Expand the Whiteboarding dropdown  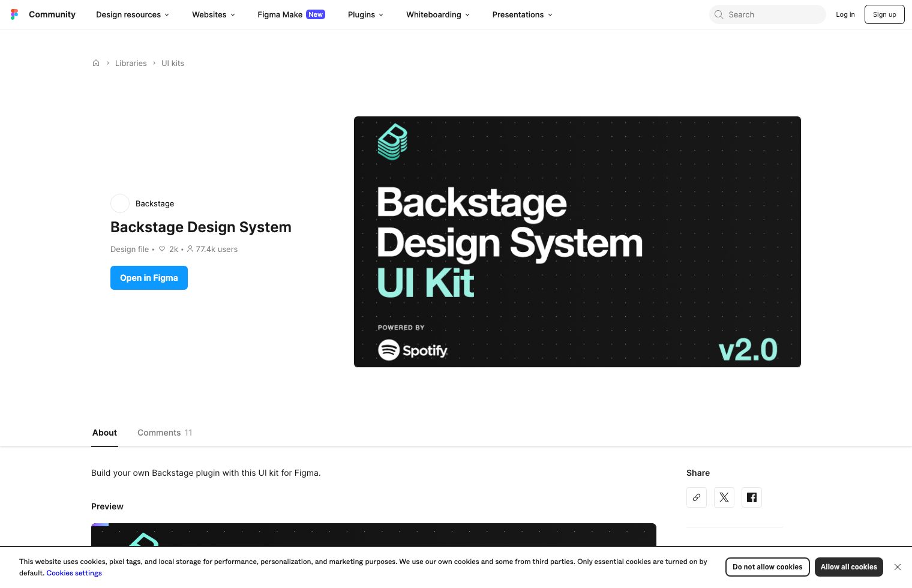click(x=437, y=14)
